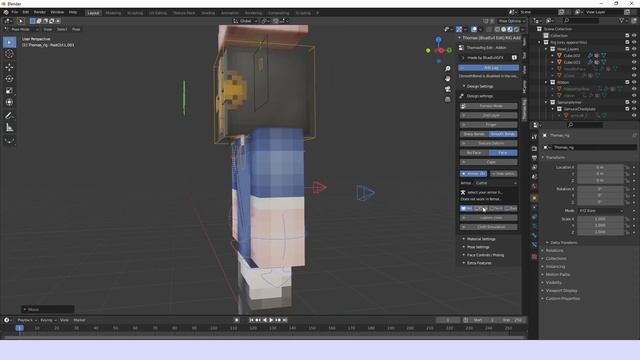Click the viewport zoom magnifier icon
Screen dimensions: 640x360
pos(448,69)
